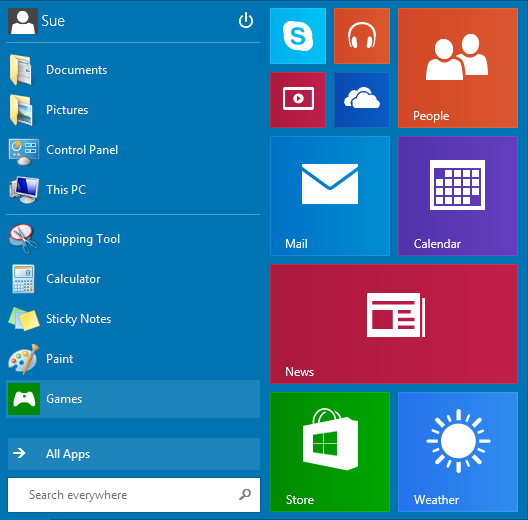
Task: Open the Video player tile
Action: tap(298, 100)
